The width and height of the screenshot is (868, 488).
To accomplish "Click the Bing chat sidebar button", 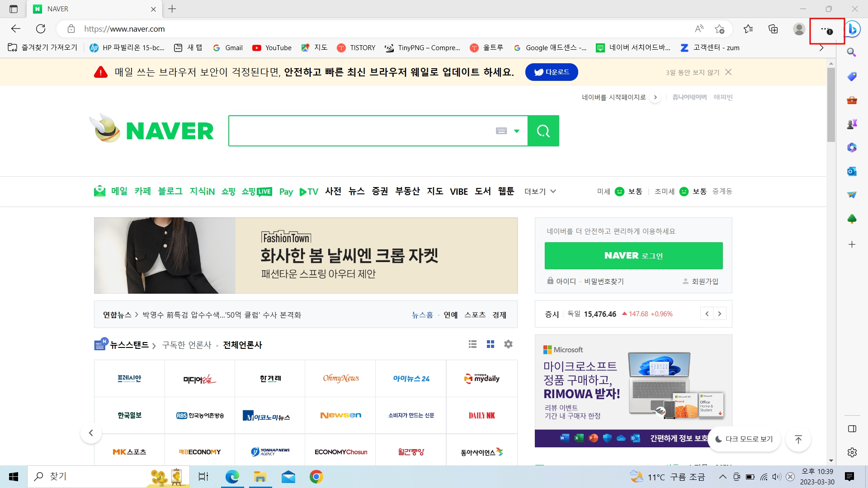I will pyautogui.click(x=853, y=29).
